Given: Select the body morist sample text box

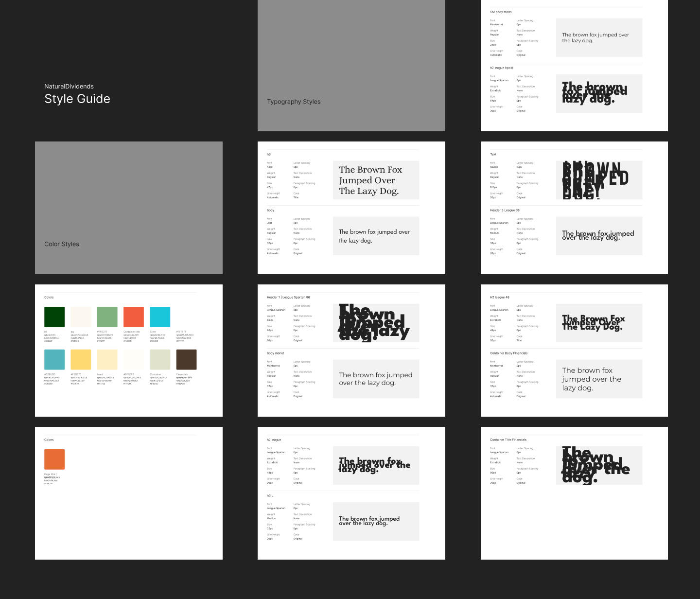Looking at the screenshot, I should click(x=376, y=379).
